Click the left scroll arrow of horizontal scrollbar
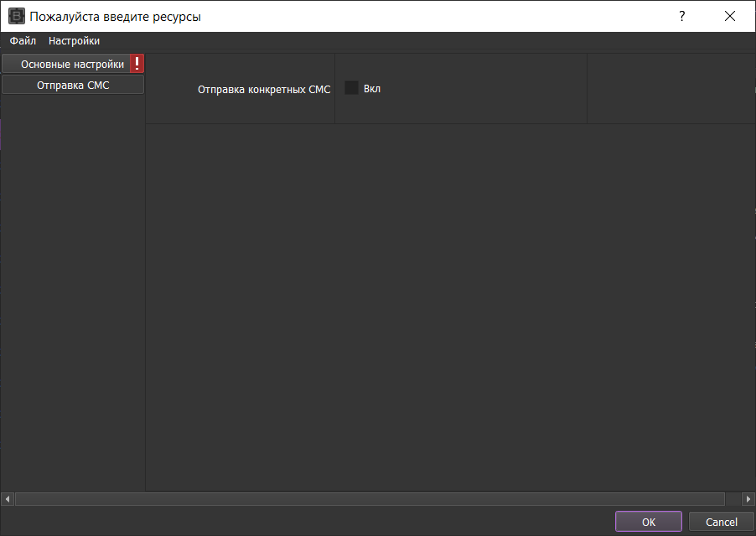The height and width of the screenshot is (536, 756). 8,499
